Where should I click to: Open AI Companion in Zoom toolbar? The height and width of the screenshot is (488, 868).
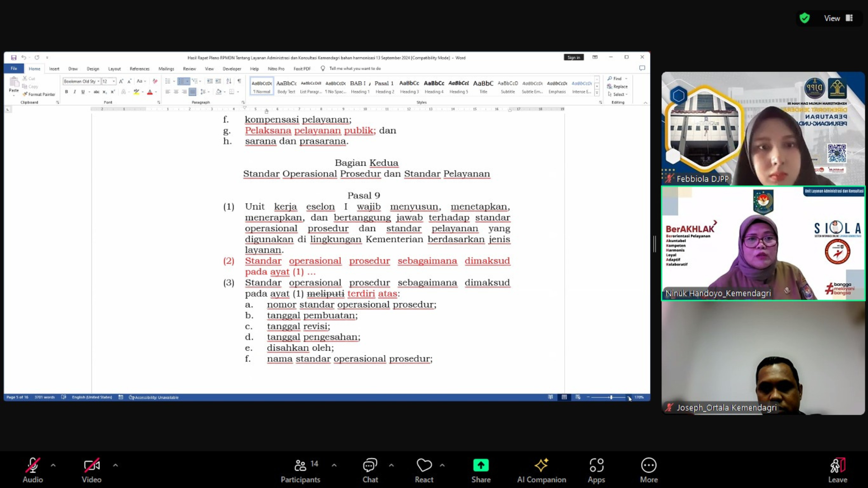pos(542,470)
